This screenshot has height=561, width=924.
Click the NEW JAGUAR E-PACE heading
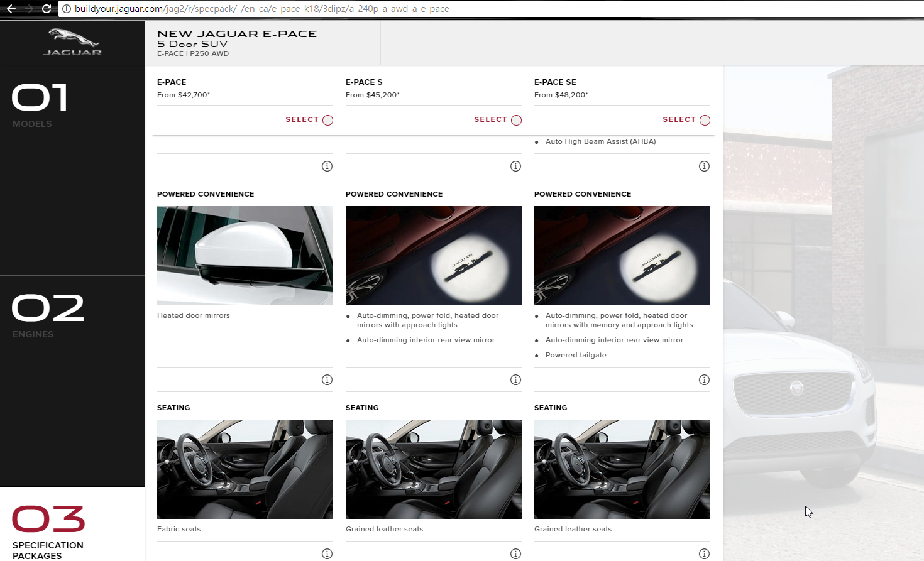[237, 34]
